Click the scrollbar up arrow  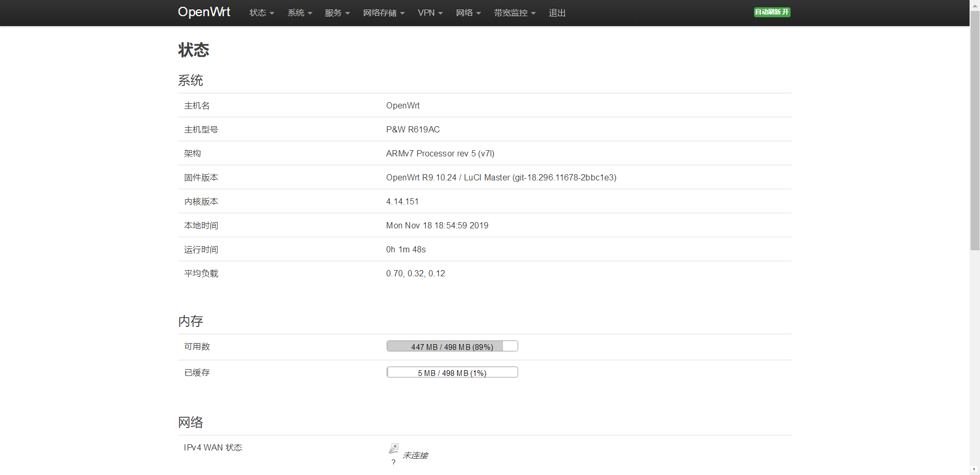tap(974, 4)
